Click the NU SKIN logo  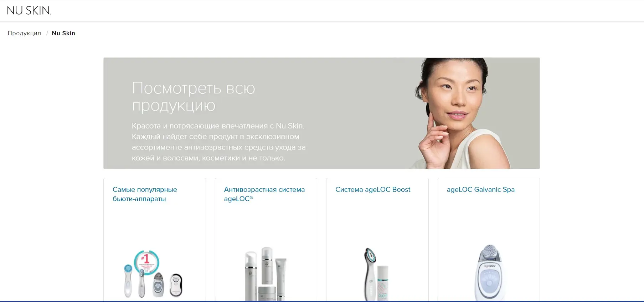pyautogui.click(x=29, y=10)
